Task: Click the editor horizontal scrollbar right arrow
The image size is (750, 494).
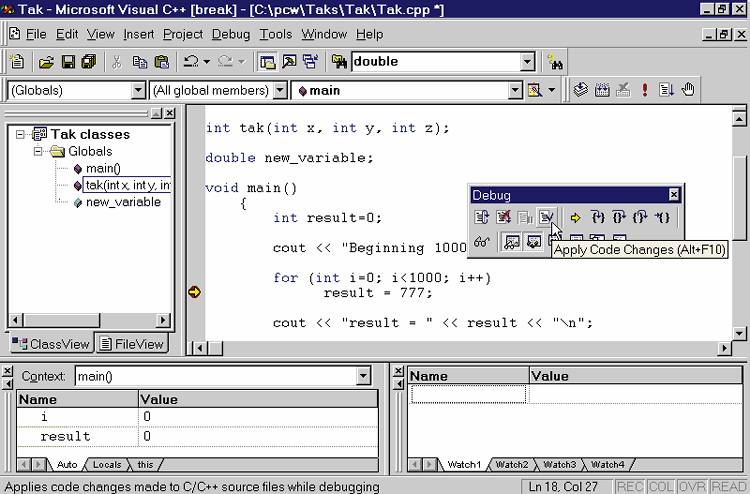Action: point(725,348)
